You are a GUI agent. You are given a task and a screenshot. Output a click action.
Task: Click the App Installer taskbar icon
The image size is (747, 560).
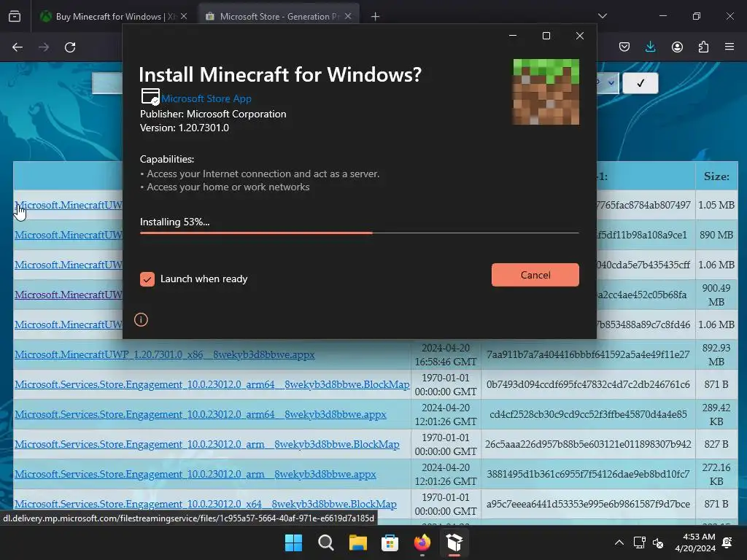click(454, 542)
